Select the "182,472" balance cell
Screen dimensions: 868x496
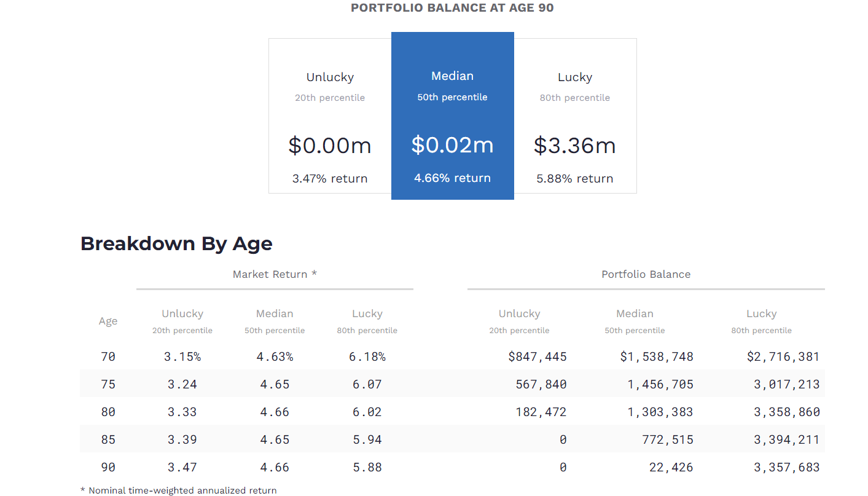[541, 412]
